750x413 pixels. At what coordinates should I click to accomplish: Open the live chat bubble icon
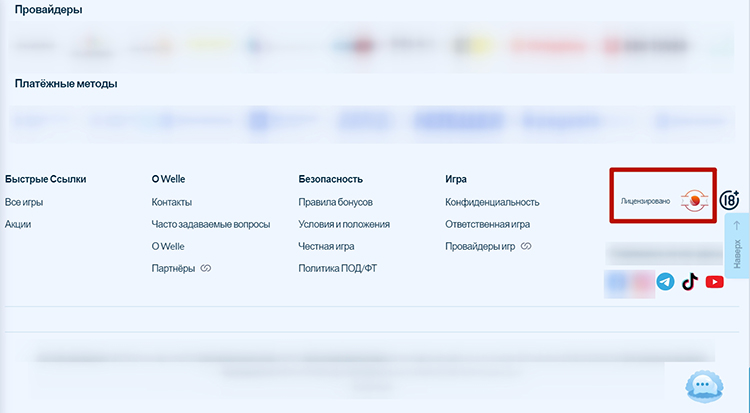click(704, 386)
